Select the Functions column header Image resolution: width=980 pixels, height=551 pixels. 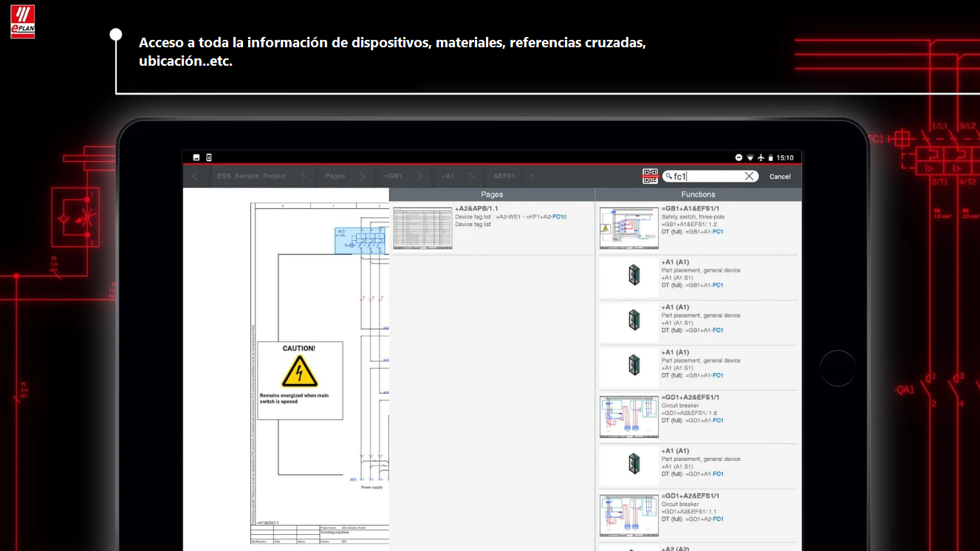(698, 194)
